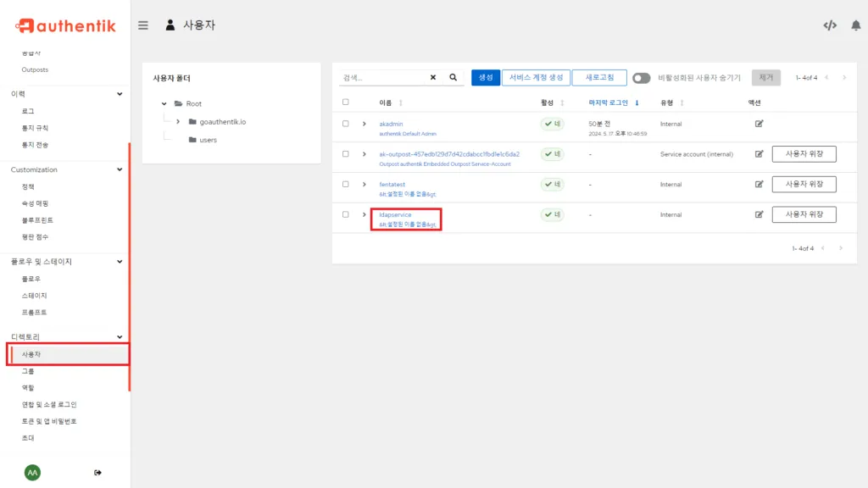
Task: Click the logout icon in sidebar footer
Action: point(97,472)
